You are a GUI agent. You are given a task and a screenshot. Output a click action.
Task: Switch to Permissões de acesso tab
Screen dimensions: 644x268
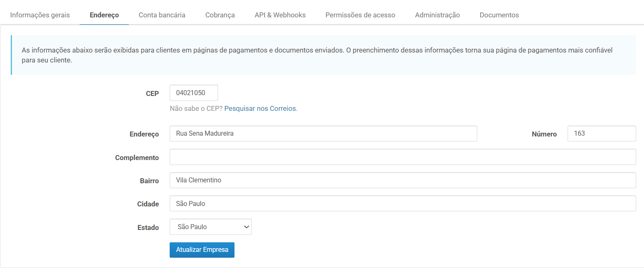[360, 15]
